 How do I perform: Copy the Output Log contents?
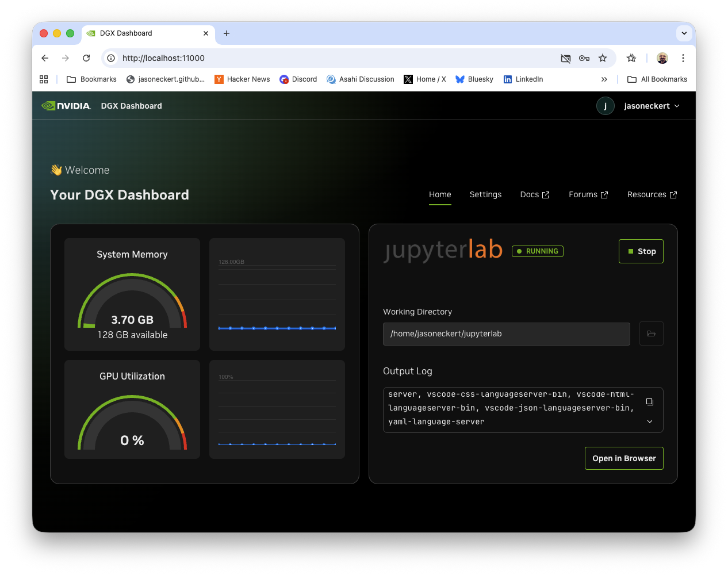[649, 401]
